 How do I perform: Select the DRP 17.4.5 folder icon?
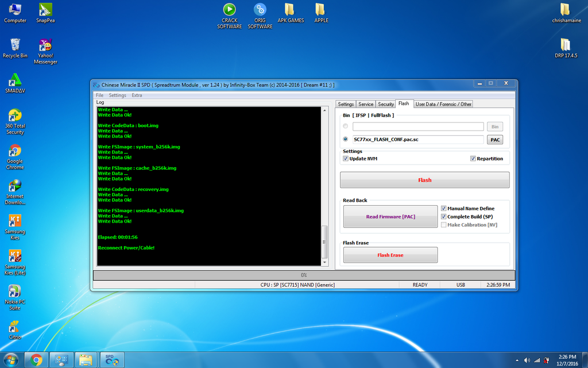[566, 48]
